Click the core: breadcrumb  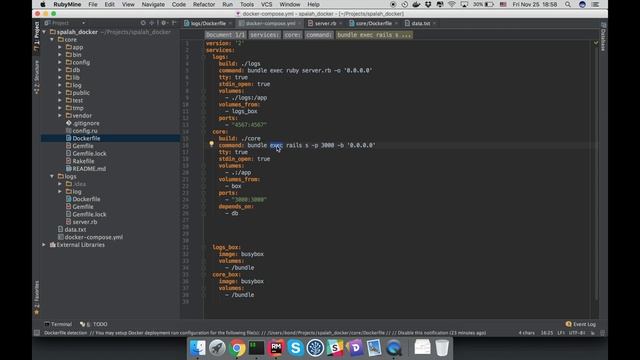click(x=293, y=35)
